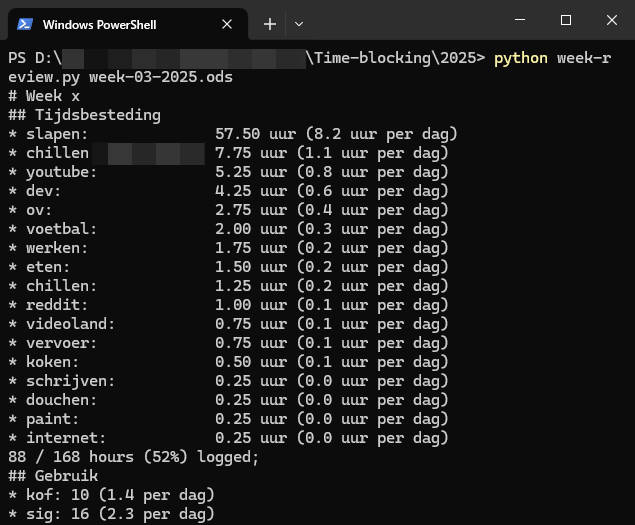Click the word 'python' in the command
This screenshot has height=525, width=635.
(x=521, y=59)
